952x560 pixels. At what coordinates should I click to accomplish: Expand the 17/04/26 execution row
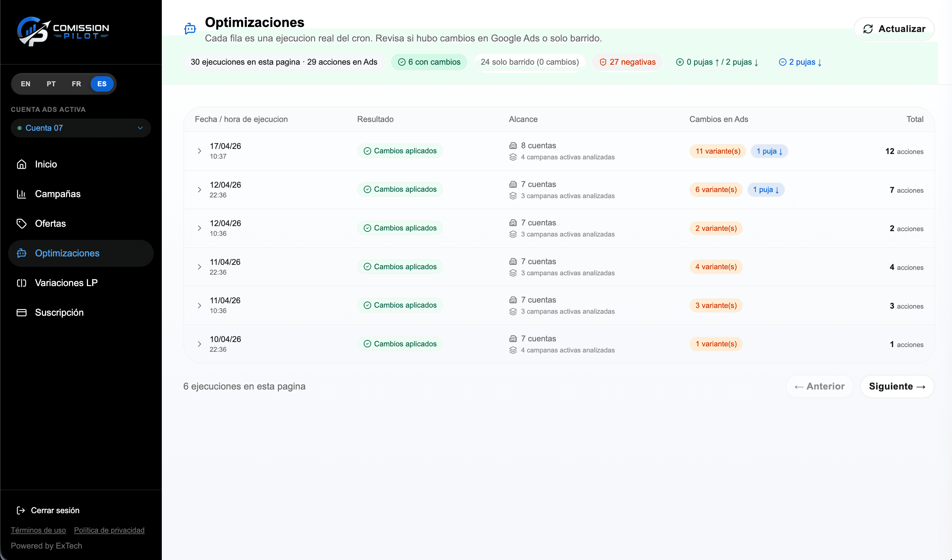coord(200,151)
